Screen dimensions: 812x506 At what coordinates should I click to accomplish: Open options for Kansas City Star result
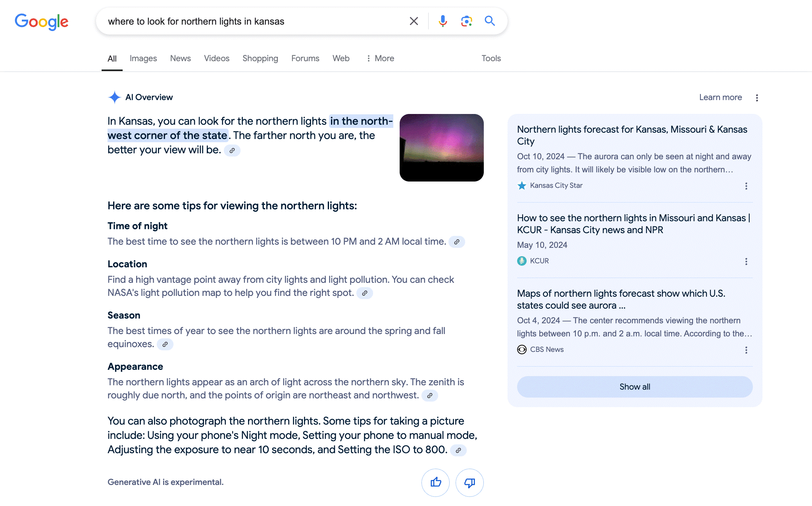pos(746,186)
